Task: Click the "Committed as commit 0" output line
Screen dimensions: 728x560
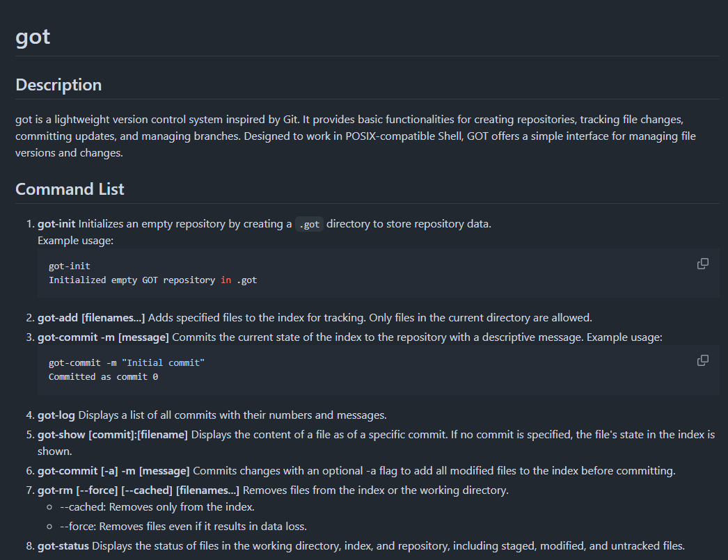Action: coord(103,376)
